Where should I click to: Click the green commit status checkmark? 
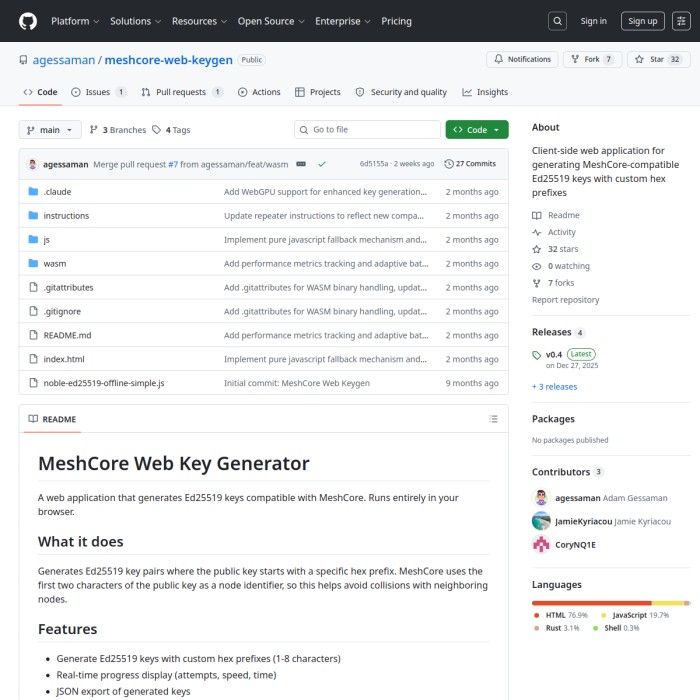(321, 164)
